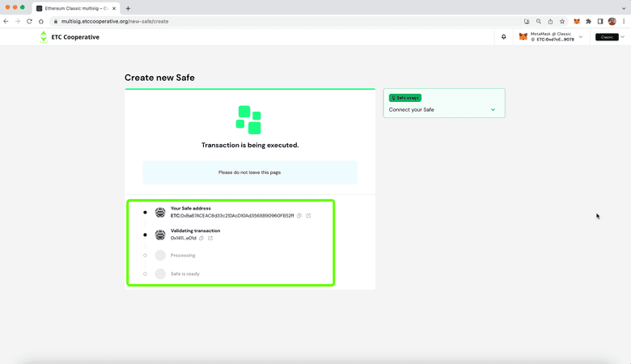Image resolution: width=631 pixels, height=364 pixels.
Task: Click the Safe address identicon avatar
Action: tap(160, 213)
